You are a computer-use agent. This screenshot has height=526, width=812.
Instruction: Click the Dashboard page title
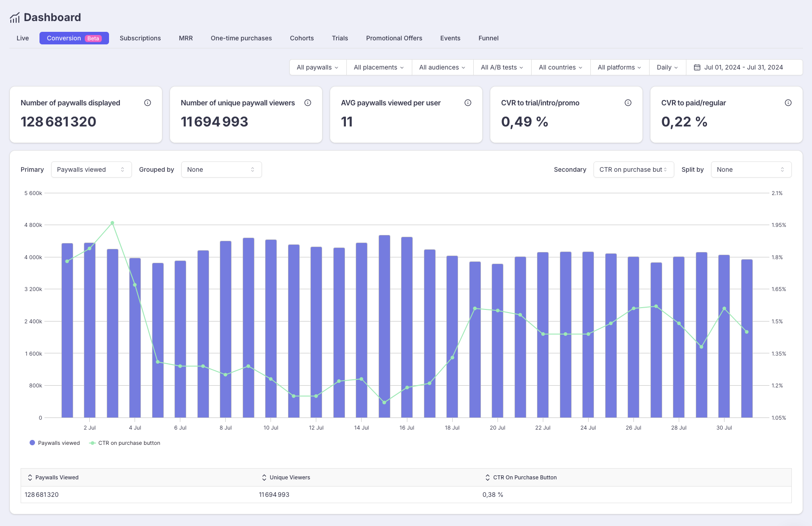click(52, 17)
